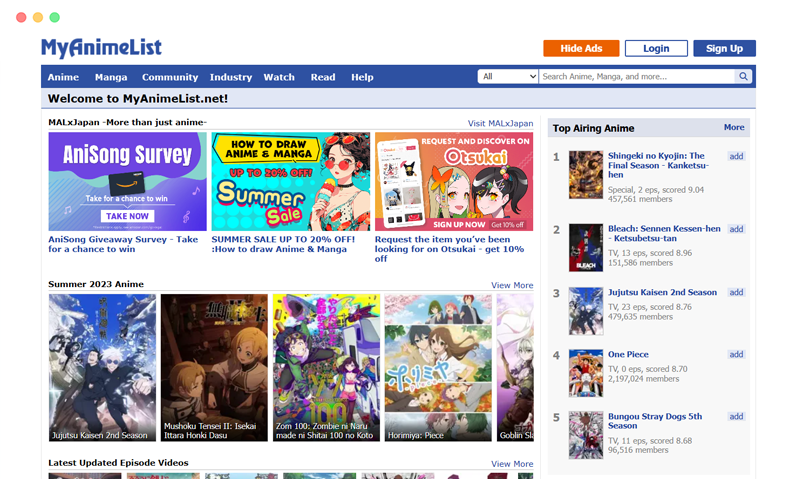Open the Otsukai sign up banner
Image resolution: width=800 pixels, height=479 pixels.
454,182
